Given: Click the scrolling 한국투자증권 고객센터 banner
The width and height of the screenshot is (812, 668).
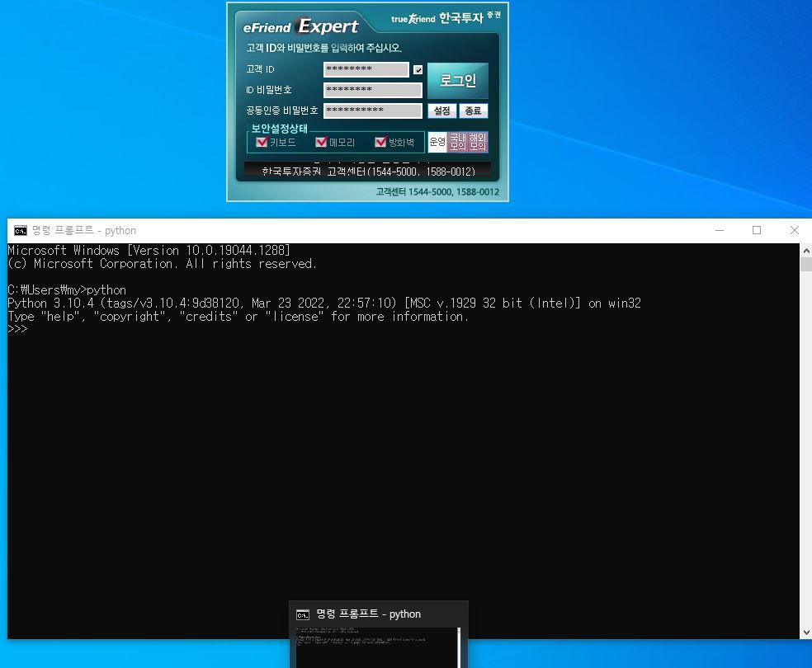Looking at the screenshot, I should (x=368, y=171).
